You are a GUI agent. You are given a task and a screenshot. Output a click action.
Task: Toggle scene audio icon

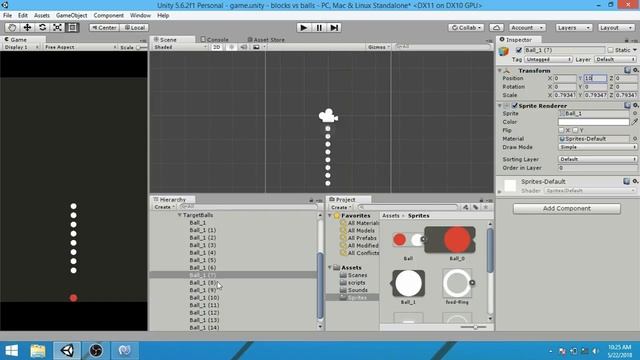pos(244,47)
